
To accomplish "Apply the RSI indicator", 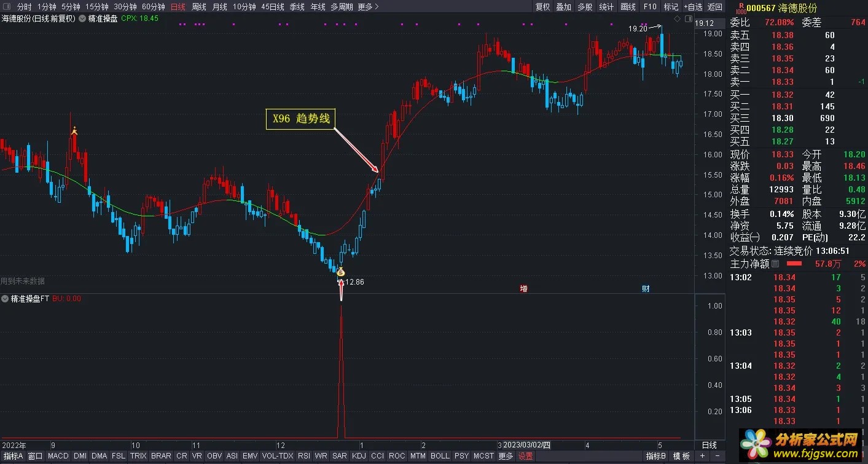I will 304,456.
